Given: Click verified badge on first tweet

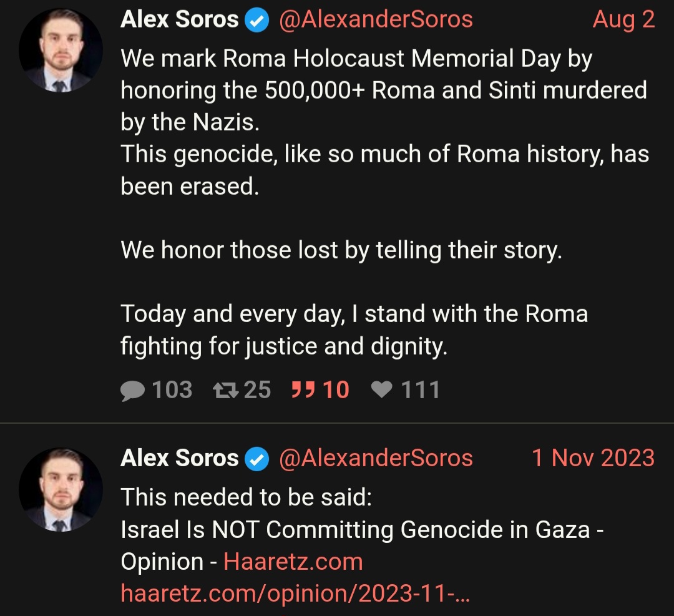Looking at the screenshot, I should click(x=256, y=20).
